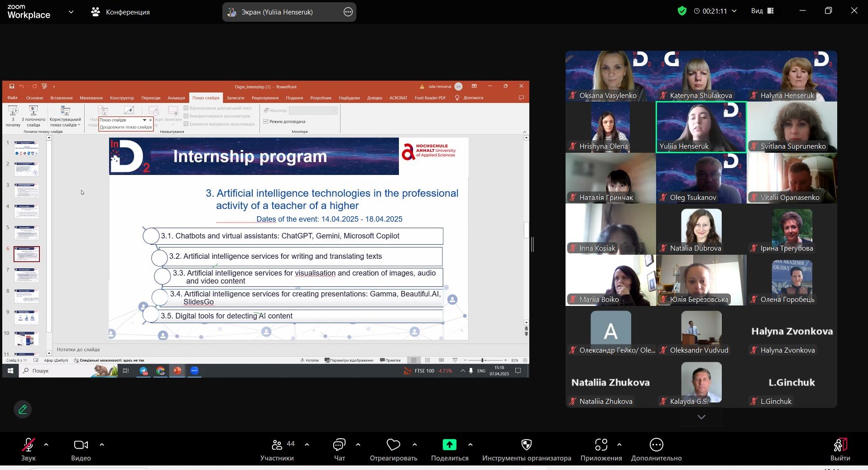The width and height of the screenshot is (868, 470).
Task: Open the Чат chat panel
Action: (339, 446)
